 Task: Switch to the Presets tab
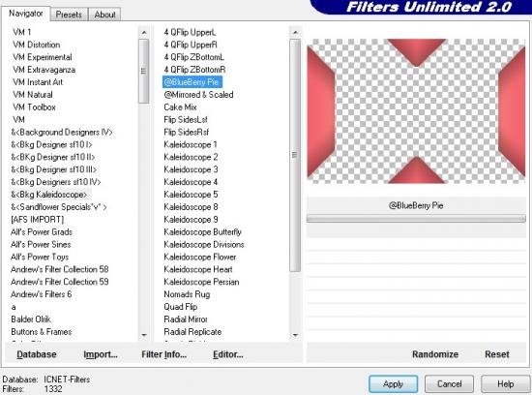(69, 15)
